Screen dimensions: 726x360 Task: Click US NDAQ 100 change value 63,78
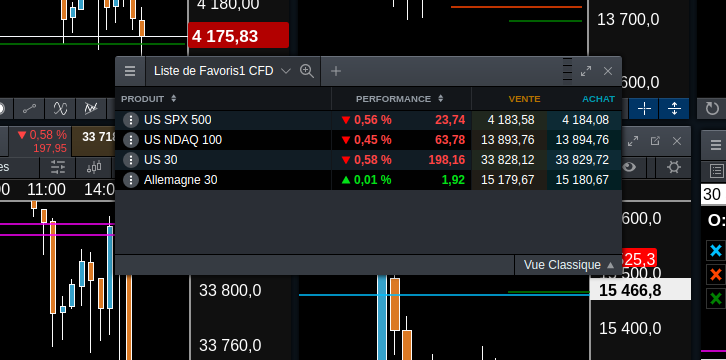point(450,140)
